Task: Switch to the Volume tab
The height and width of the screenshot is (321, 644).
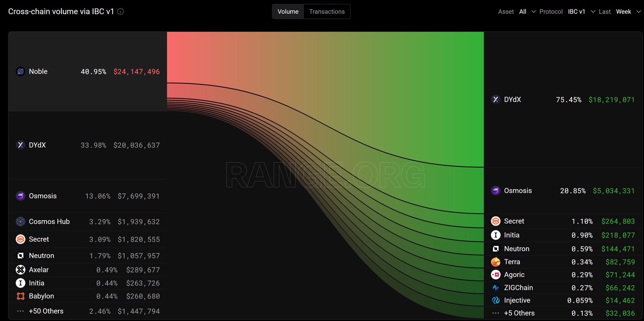Action: tap(288, 12)
